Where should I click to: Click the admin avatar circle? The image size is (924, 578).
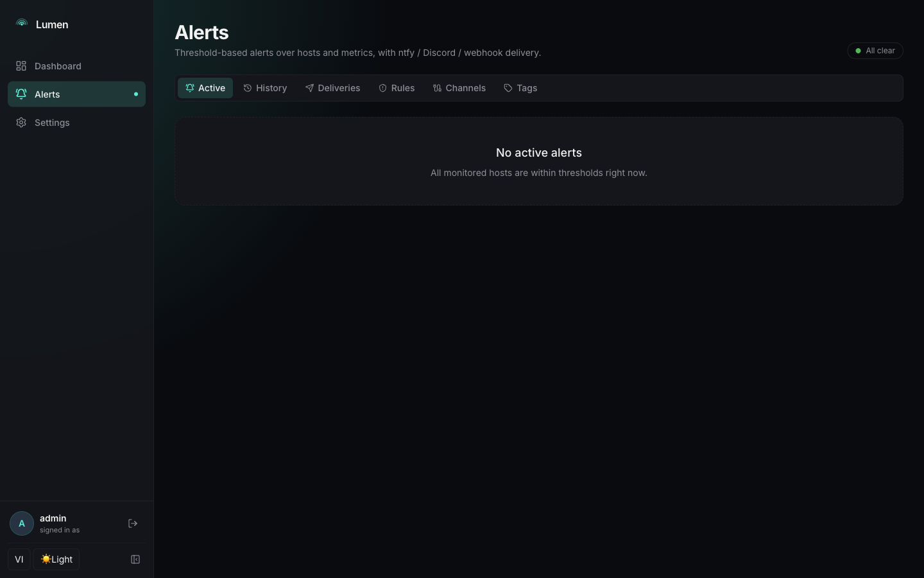click(x=22, y=523)
